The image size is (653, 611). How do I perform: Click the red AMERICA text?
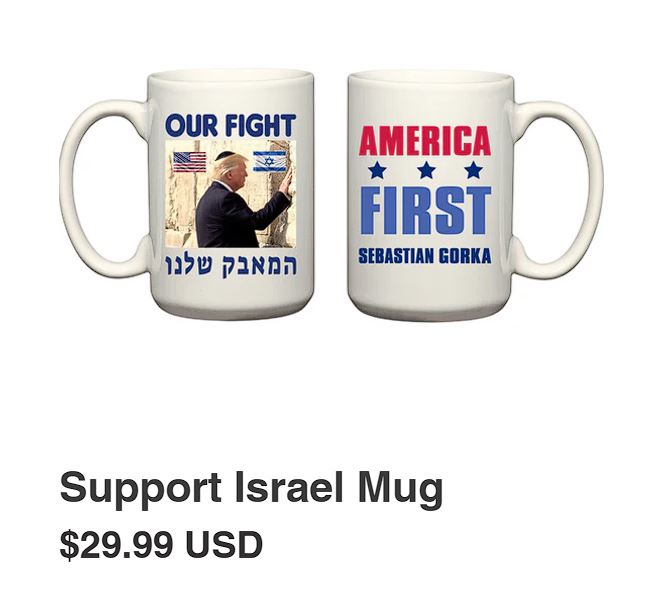click(425, 141)
